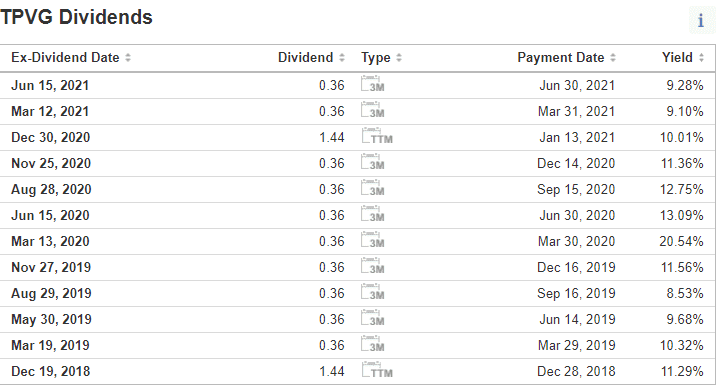
Task: Click the Dec 28, 2018 payment date
Action: [576, 372]
